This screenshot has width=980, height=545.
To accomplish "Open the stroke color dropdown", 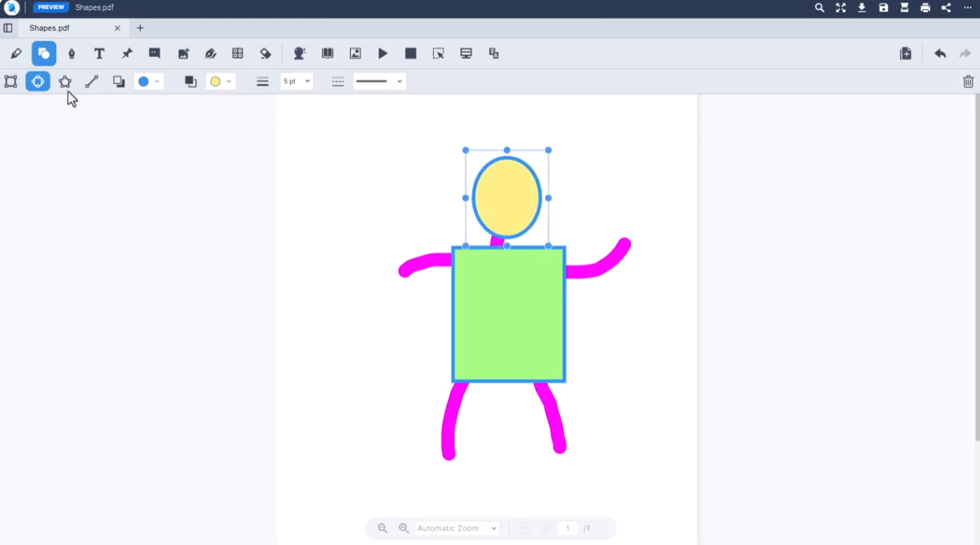I will pyautogui.click(x=149, y=81).
